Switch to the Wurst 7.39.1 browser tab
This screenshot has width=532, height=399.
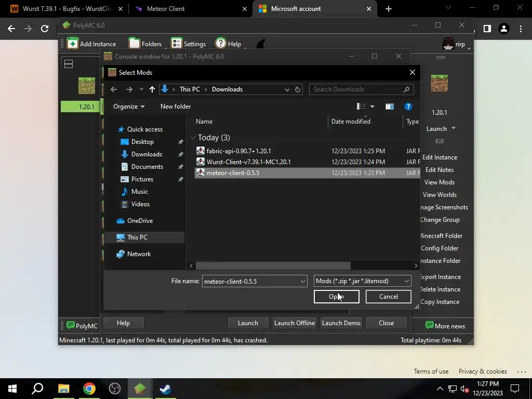[66, 9]
